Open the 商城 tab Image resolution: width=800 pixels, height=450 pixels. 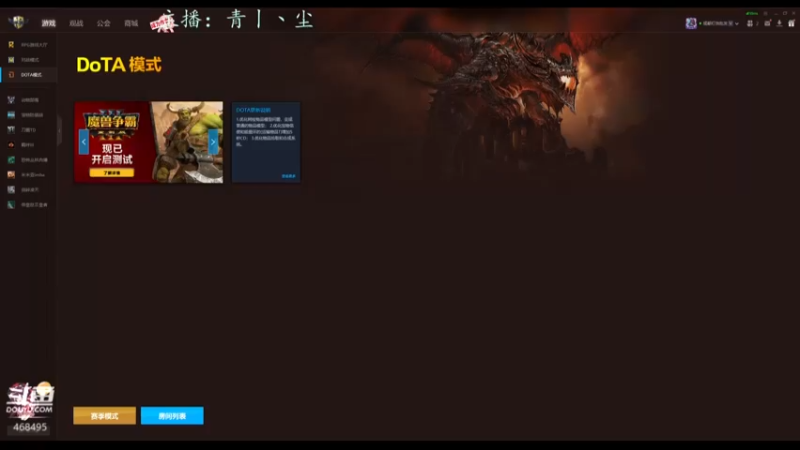pyautogui.click(x=131, y=23)
